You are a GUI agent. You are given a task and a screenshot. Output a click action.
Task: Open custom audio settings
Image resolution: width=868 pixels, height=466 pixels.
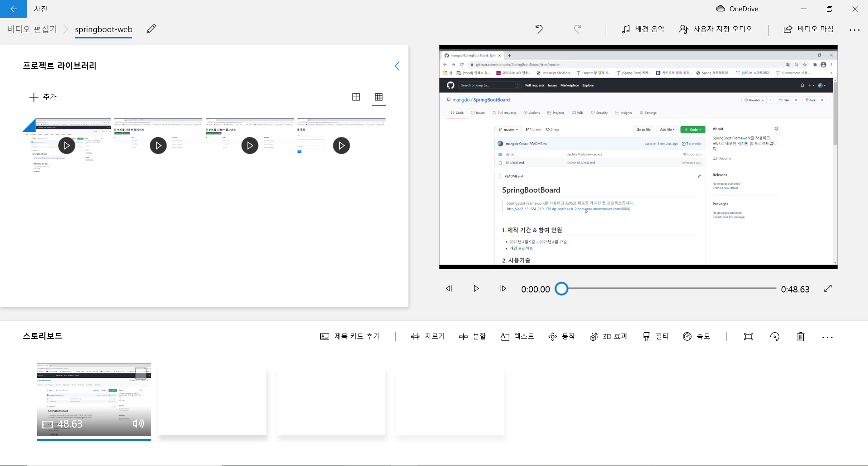point(716,29)
